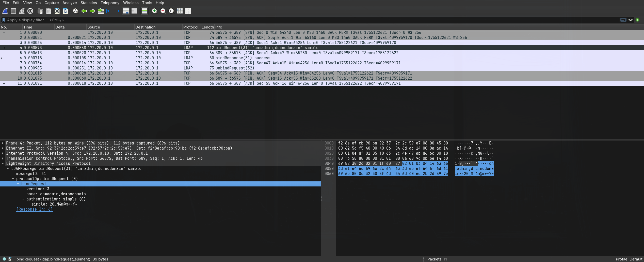Reset text to normal size

pos(171,11)
